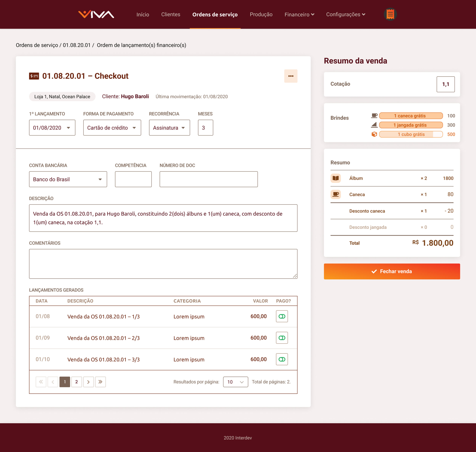The width and height of the screenshot is (476, 452).
Task: Open the three-dots options menu
Action: coord(291,76)
